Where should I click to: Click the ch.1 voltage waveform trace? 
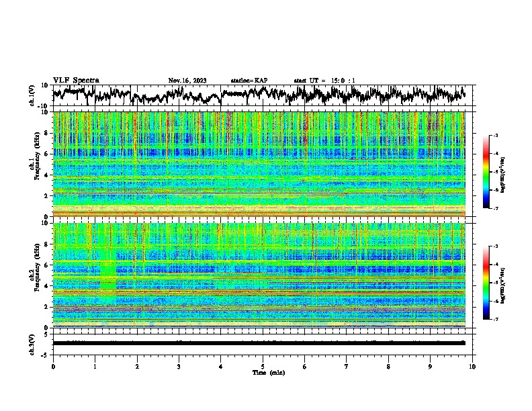[259, 95]
